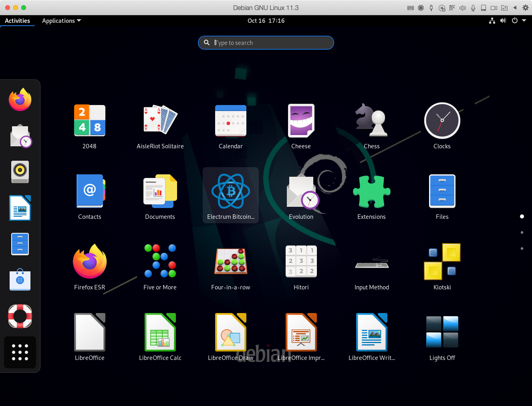Screen dimensions: 532x406
Task: Go to the third app page dot
Action: (522, 248)
